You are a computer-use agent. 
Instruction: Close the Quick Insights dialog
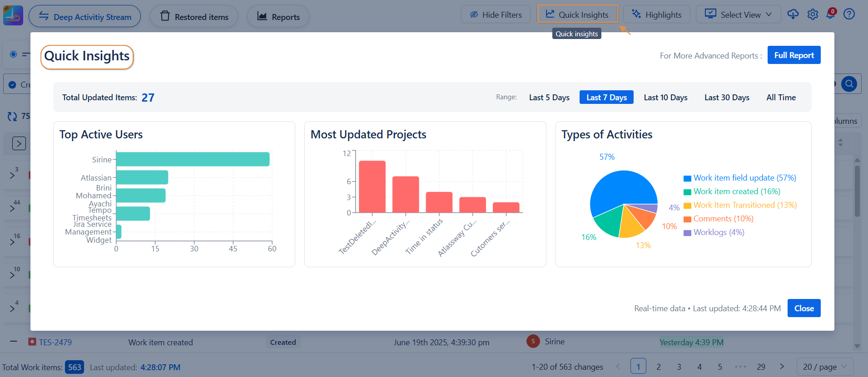coord(804,308)
